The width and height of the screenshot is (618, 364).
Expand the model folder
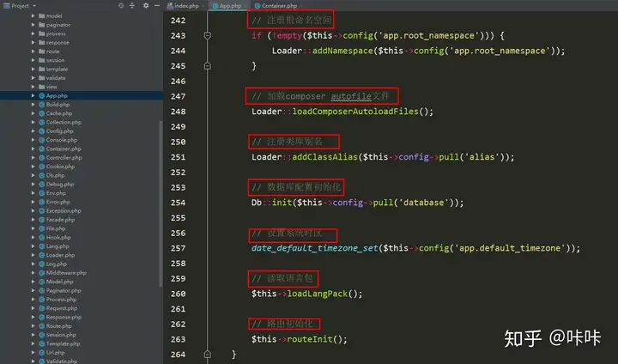click(33, 15)
